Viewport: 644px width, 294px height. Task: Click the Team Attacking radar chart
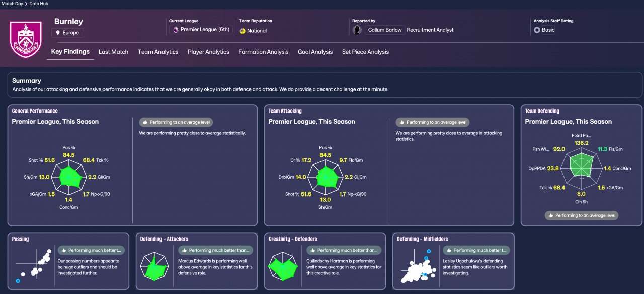pos(326,177)
